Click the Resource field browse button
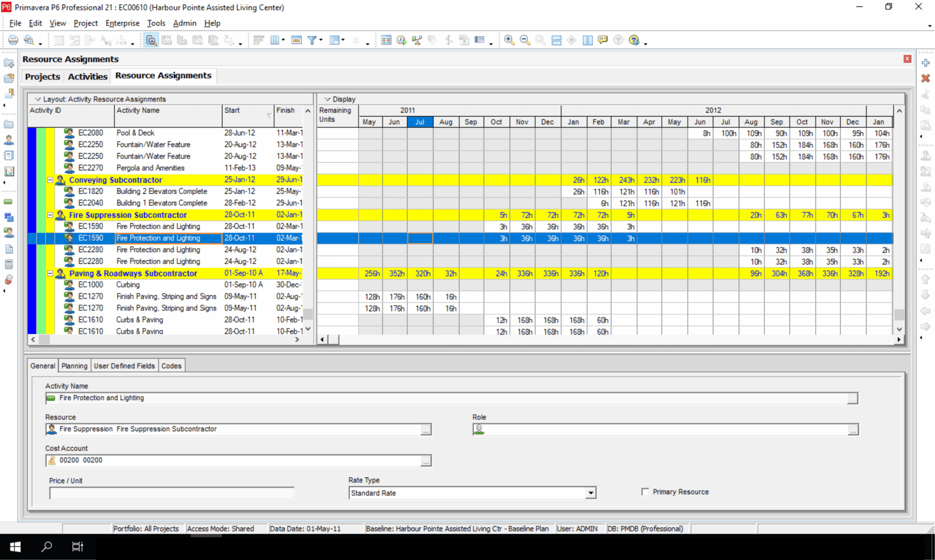Screen dimensions: 935x560 426,430
